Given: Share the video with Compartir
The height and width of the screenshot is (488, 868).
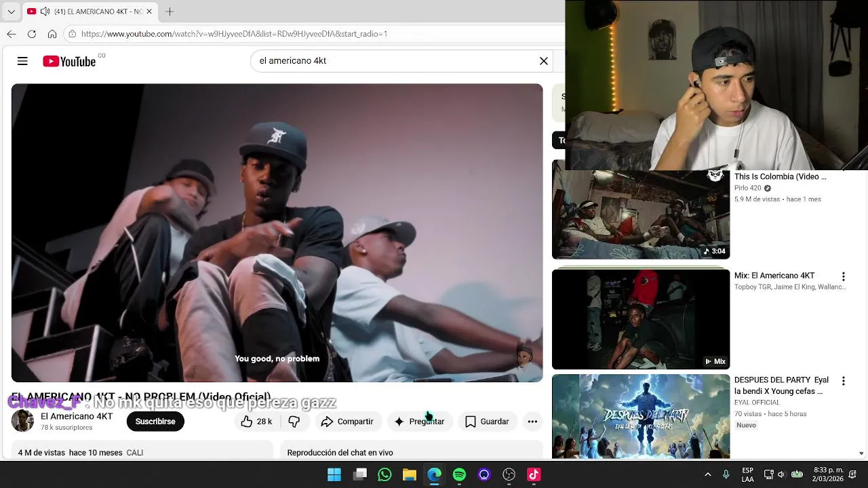Looking at the screenshot, I should (347, 422).
